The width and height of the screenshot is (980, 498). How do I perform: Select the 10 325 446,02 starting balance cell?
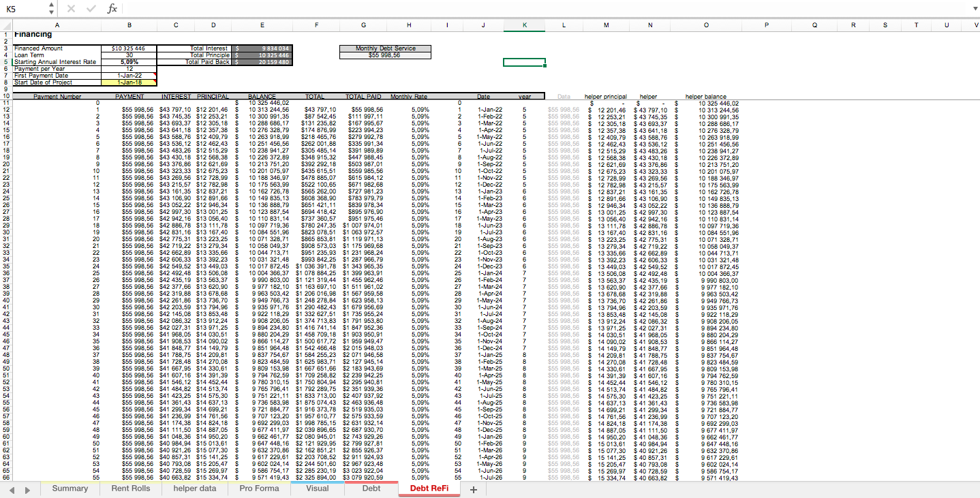pyautogui.click(x=262, y=103)
